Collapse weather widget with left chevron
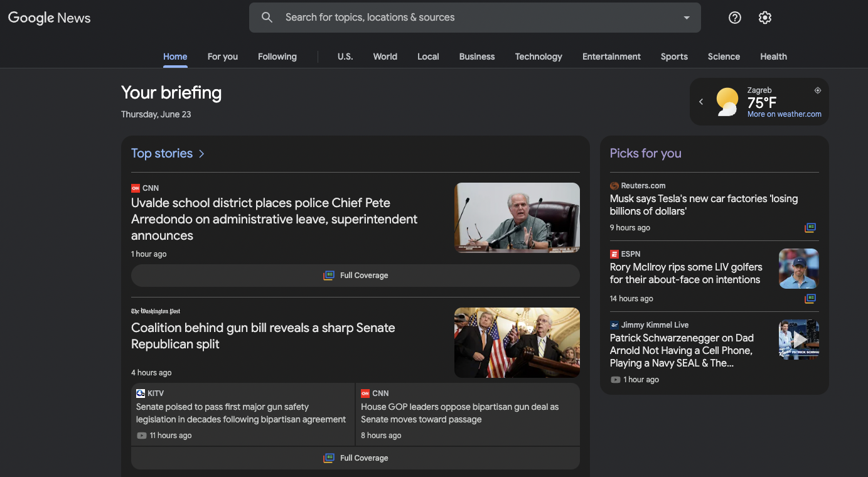This screenshot has height=477, width=868. click(701, 102)
